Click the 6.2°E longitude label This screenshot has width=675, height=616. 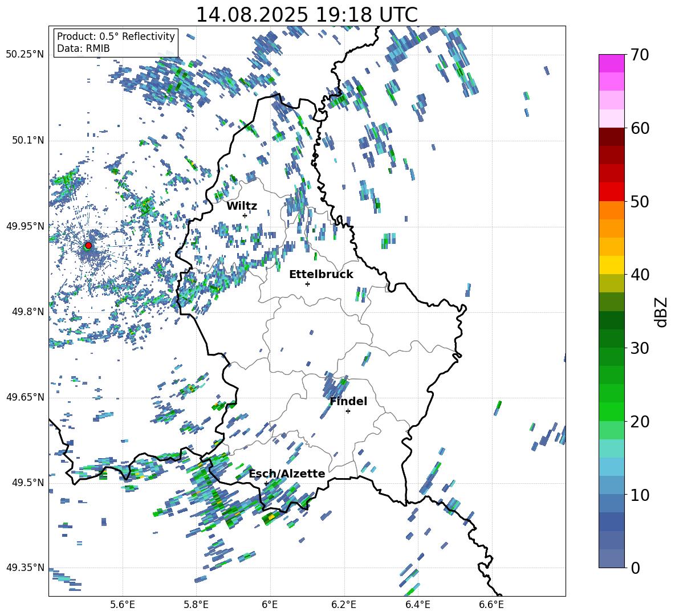344,605
